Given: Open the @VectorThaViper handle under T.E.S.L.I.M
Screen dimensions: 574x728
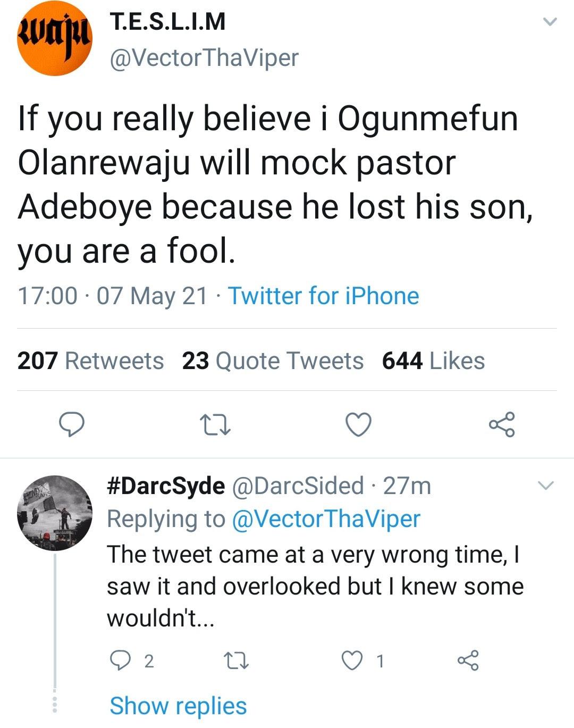Looking at the screenshot, I should pyautogui.click(x=204, y=57).
